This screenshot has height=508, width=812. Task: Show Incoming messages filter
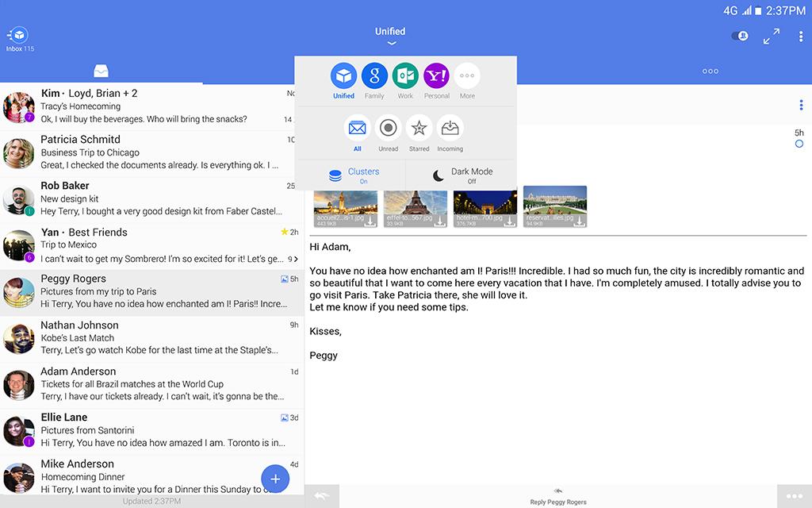pos(450,129)
